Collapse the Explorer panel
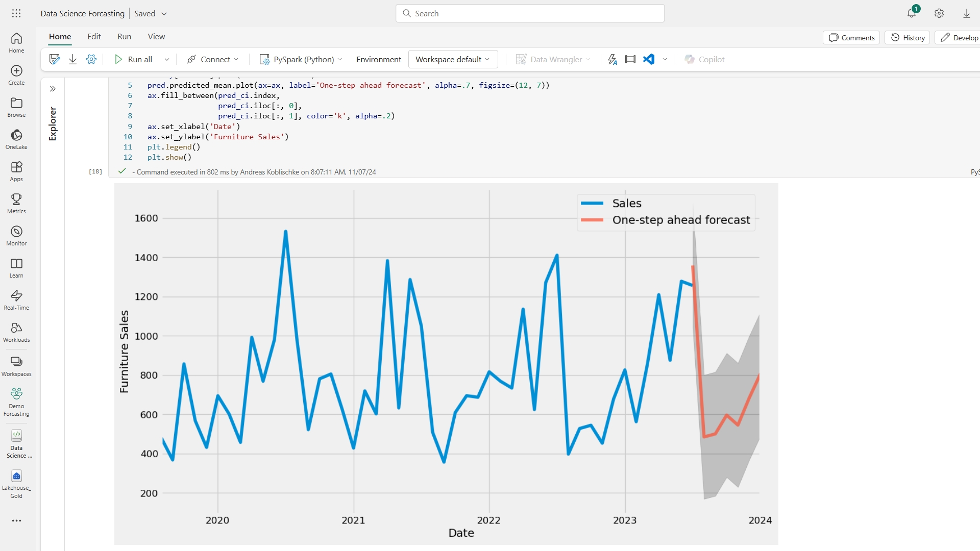Viewport: 980px width, 551px height. [x=53, y=88]
